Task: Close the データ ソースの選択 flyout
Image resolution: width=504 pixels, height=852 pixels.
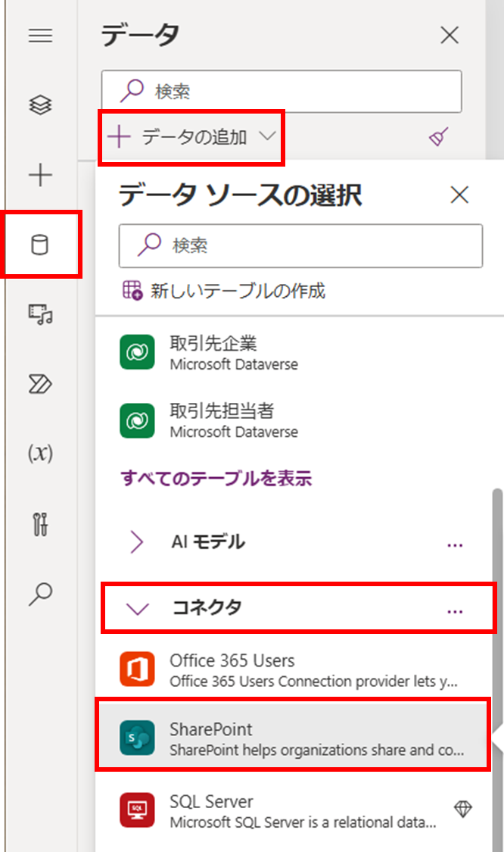Action: point(459,195)
